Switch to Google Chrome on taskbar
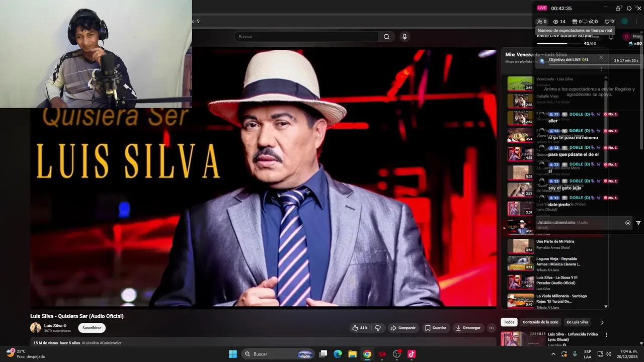This screenshot has height=362, width=644. tap(367, 354)
